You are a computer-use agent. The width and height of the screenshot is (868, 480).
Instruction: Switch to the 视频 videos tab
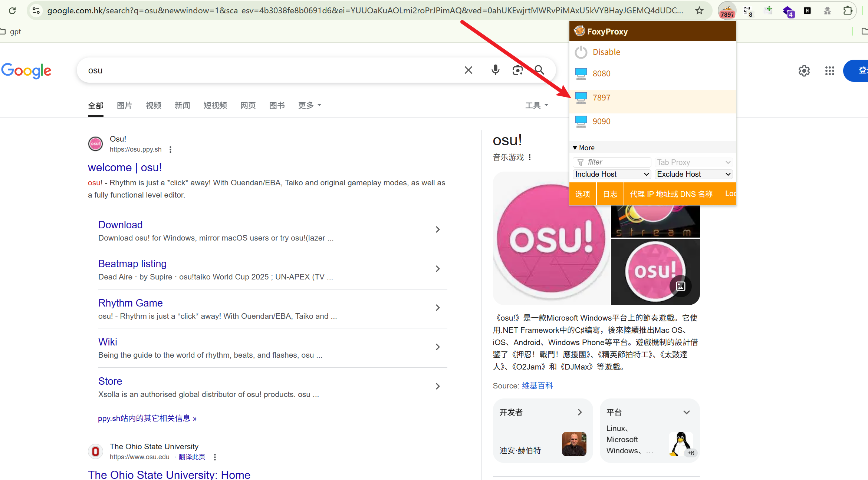click(x=154, y=106)
